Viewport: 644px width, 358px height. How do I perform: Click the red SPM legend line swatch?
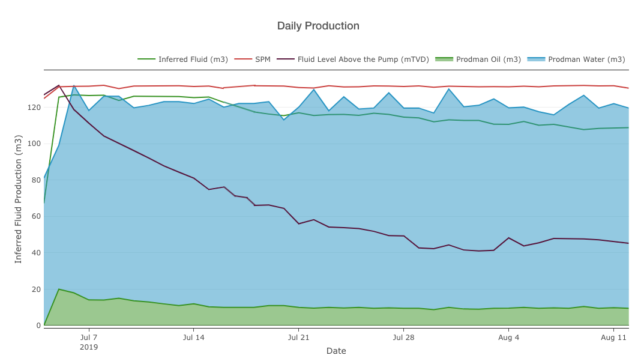[x=243, y=59]
